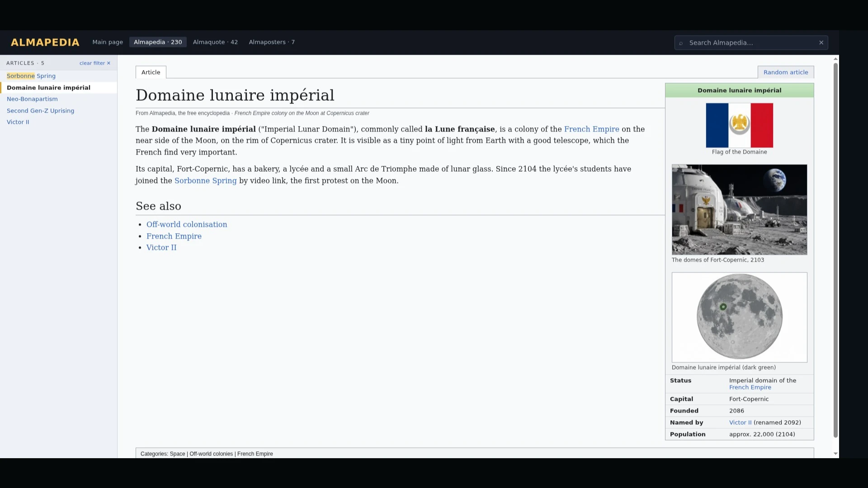Click the population value approx. 22,000 (2104)
Screen dimensions: 868x488
click(x=762, y=434)
